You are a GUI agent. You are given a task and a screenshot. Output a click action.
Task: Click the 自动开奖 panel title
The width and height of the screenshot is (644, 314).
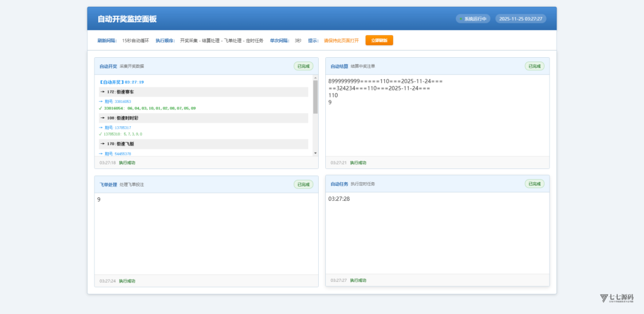click(x=108, y=66)
